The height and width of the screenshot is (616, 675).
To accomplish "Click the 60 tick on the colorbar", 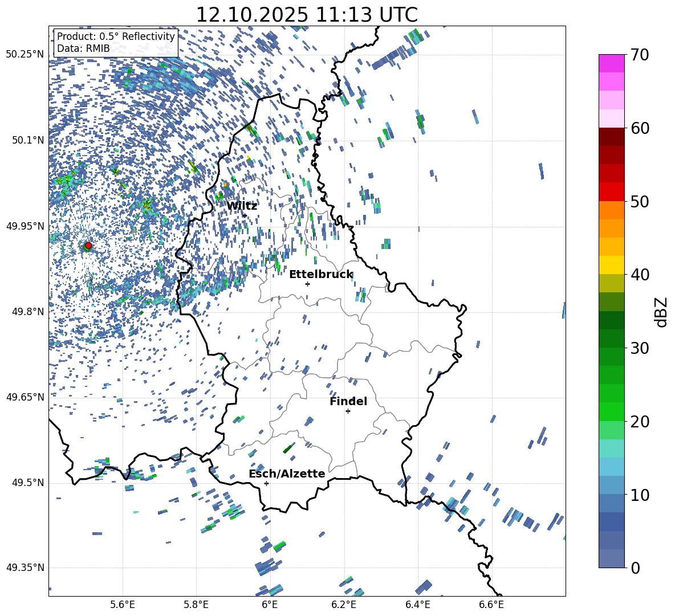I will tap(640, 128).
